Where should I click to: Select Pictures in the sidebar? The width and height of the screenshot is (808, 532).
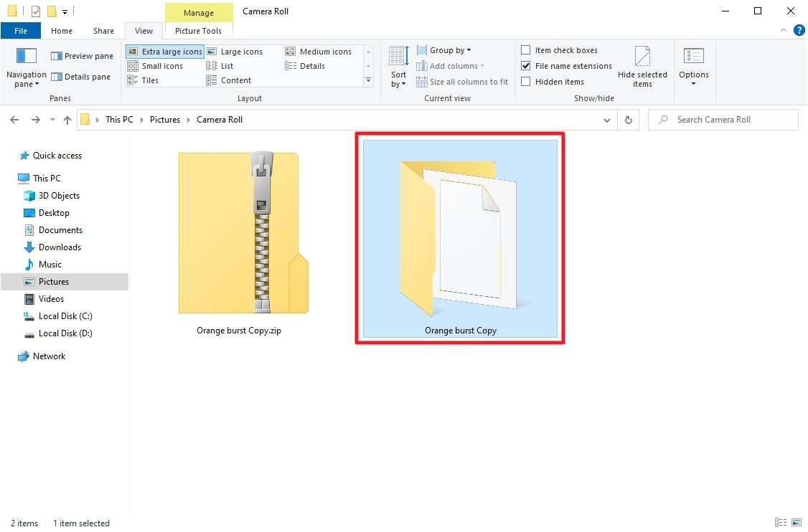pyautogui.click(x=65, y=282)
